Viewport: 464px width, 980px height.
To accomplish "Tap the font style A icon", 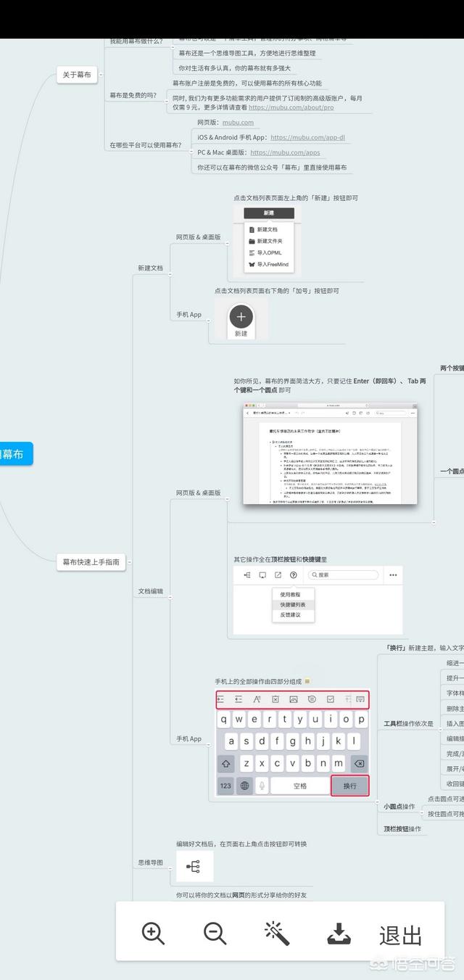I will (257, 699).
